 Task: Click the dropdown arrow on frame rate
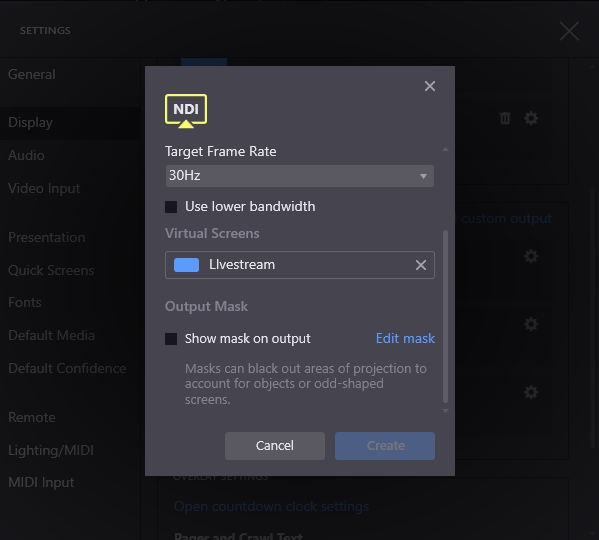click(423, 176)
